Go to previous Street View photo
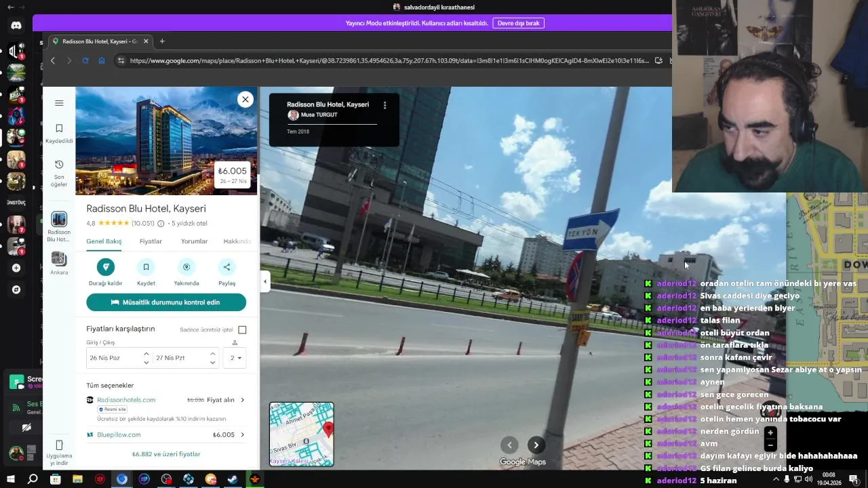This screenshot has height=488, width=868. pyautogui.click(x=509, y=445)
